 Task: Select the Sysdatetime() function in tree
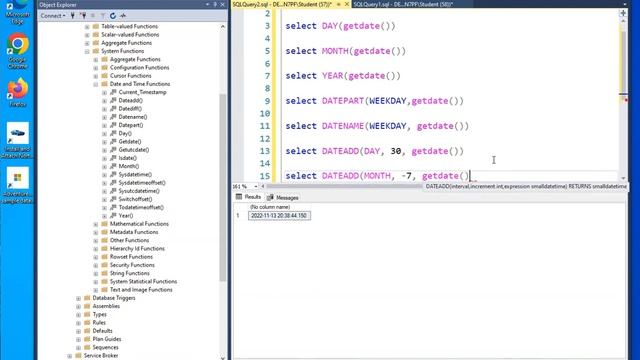point(135,174)
